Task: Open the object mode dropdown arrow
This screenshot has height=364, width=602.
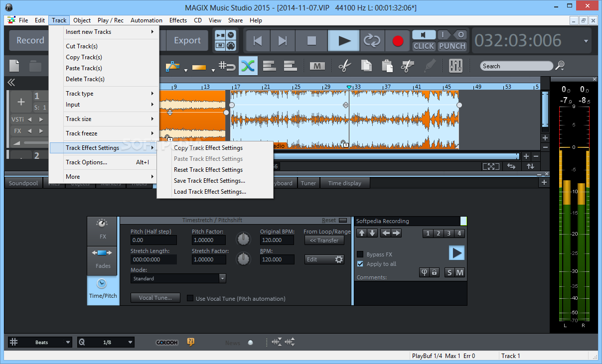Action: pyautogui.click(x=213, y=70)
